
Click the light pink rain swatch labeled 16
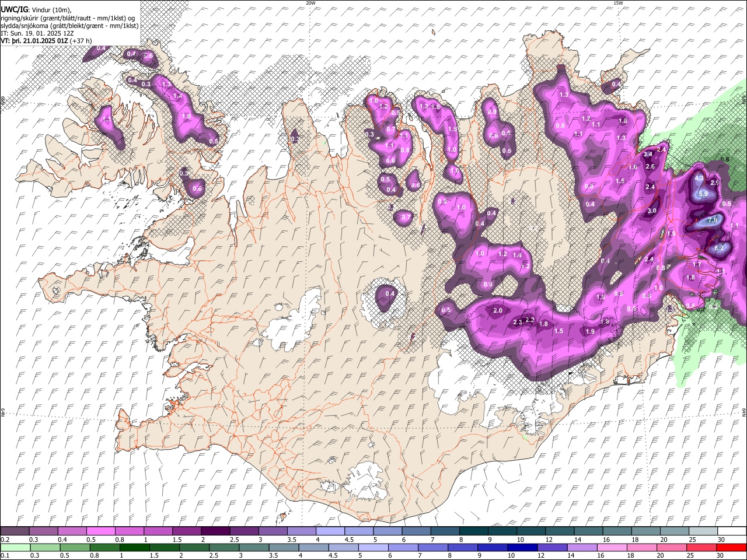click(611, 548)
